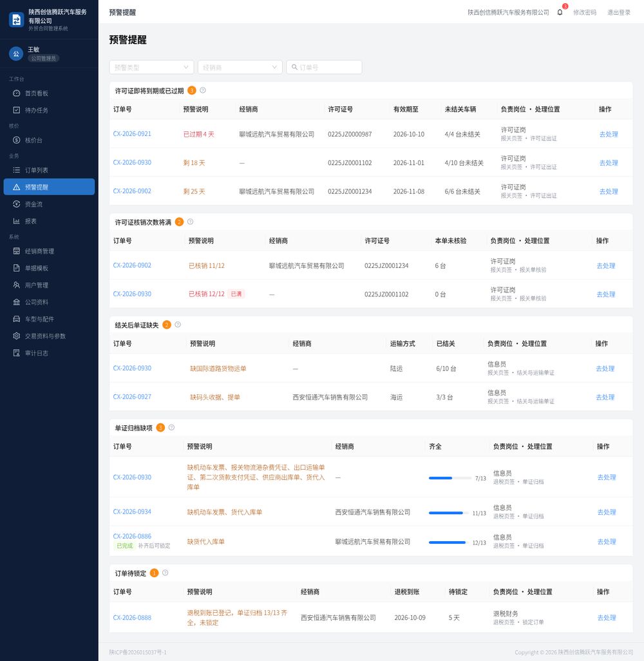Click 去处理 for the 已核销 12/12 row
Viewport: 644px width, 661px height.
pos(605,294)
